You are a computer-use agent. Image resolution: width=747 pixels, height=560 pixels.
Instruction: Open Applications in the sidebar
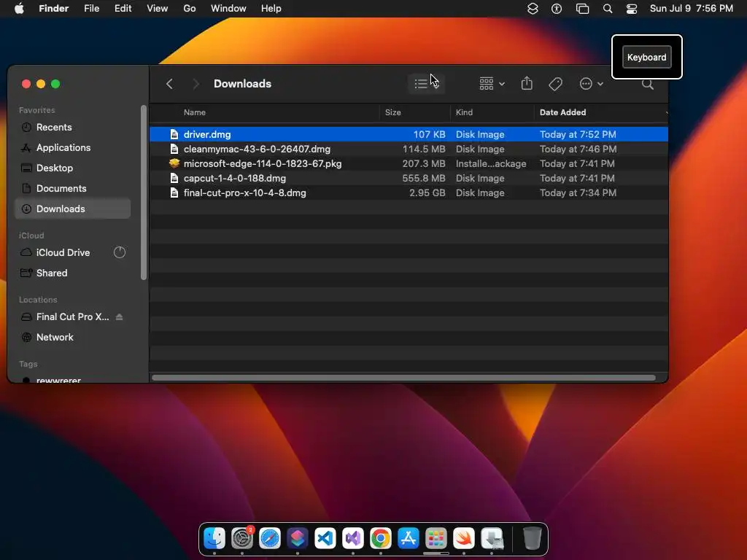(72, 147)
